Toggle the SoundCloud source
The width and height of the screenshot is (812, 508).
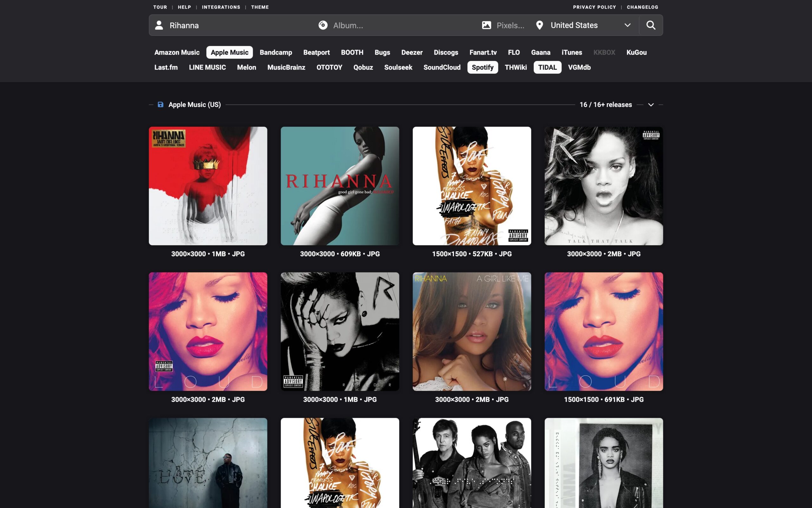pos(442,67)
